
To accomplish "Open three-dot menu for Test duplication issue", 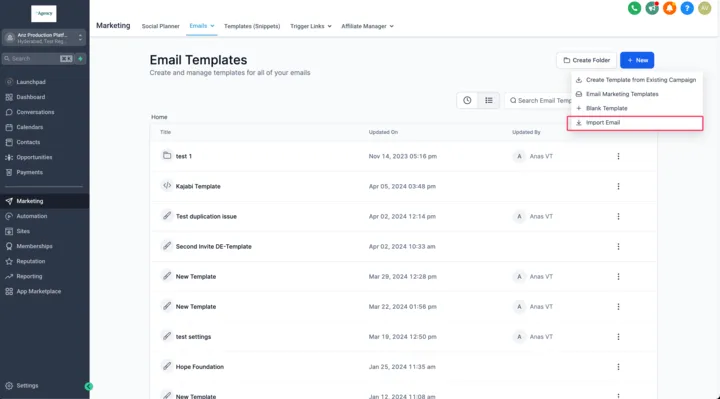I will click(618, 216).
